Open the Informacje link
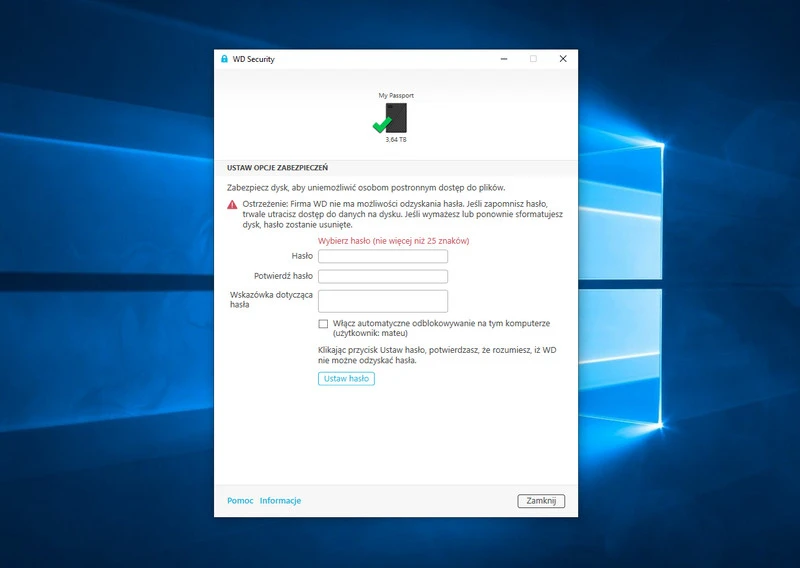This screenshot has height=568, width=800. coord(280,501)
